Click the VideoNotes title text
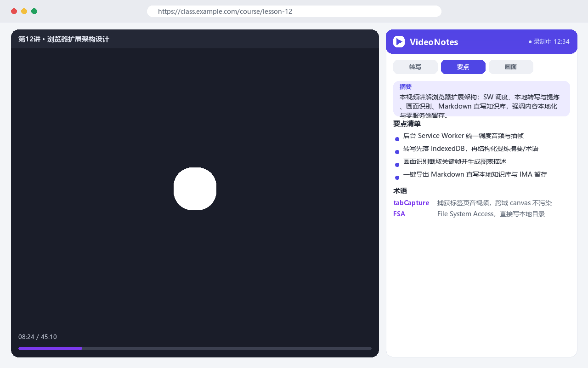This screenshot has width=588, height=368. pyautogui.click(x=434, y=42)
